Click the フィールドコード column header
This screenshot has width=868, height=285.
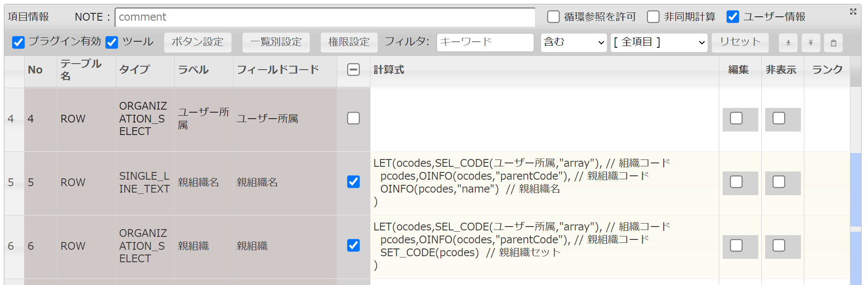285,72
